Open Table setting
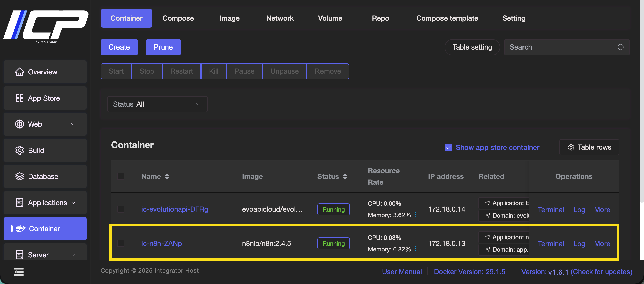This screenshot has height=284, width=644. [472, 47]
